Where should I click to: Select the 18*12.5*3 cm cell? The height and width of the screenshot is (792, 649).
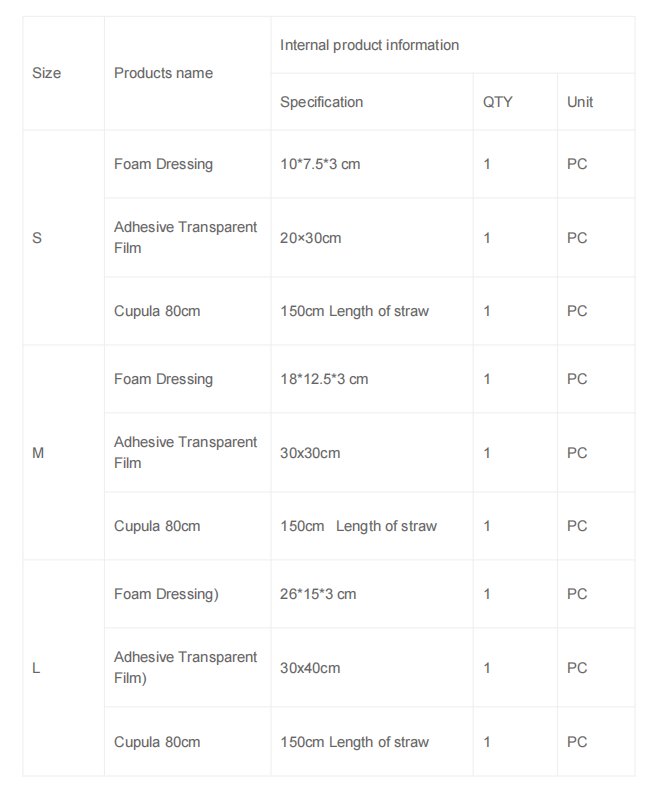(324, 379)
